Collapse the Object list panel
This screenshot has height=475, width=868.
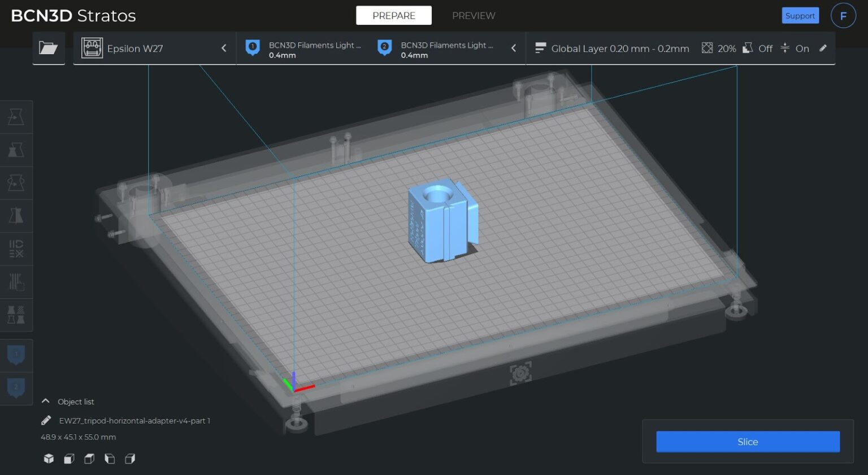46,400
